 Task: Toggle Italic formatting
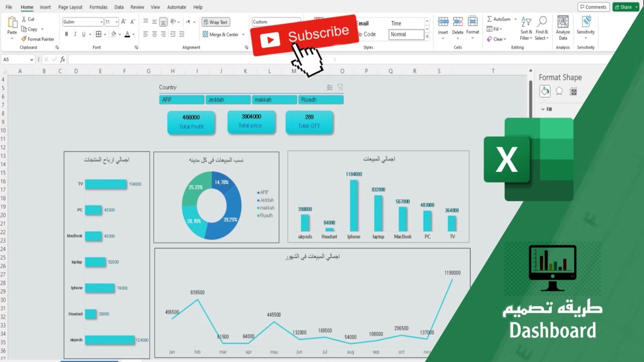point(75,34)
